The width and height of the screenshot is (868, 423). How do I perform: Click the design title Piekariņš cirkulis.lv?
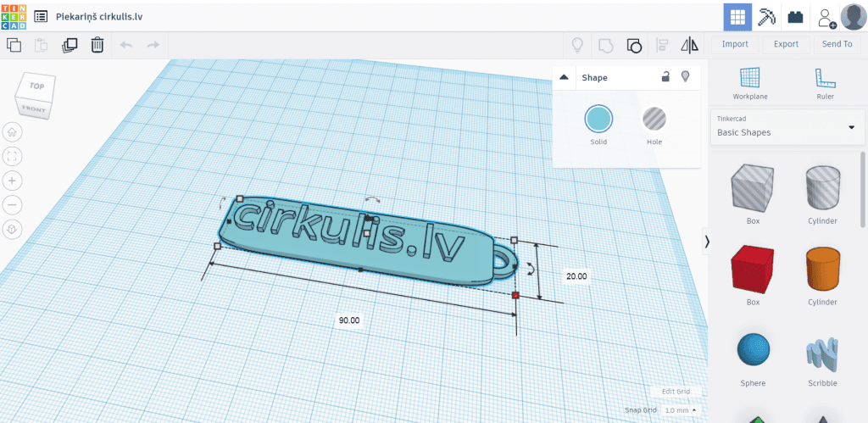pyautogui.click(x=100, y=17)
